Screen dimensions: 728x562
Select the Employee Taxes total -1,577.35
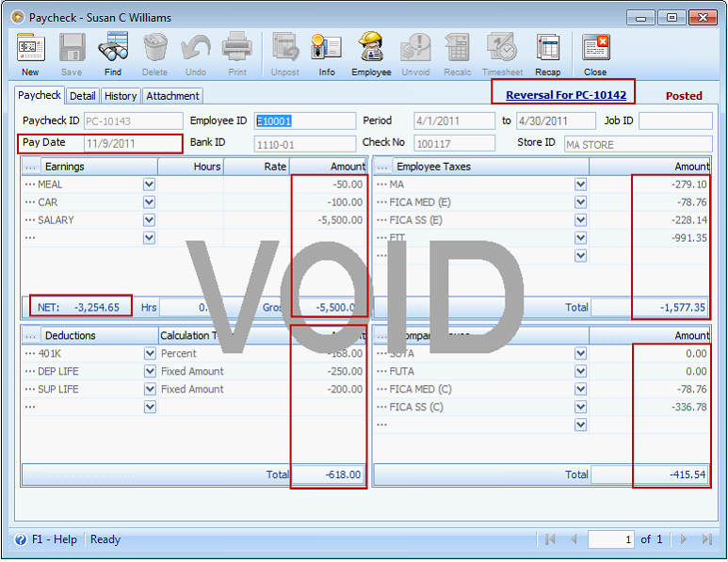pyautogui.click(x=650, y=307)
